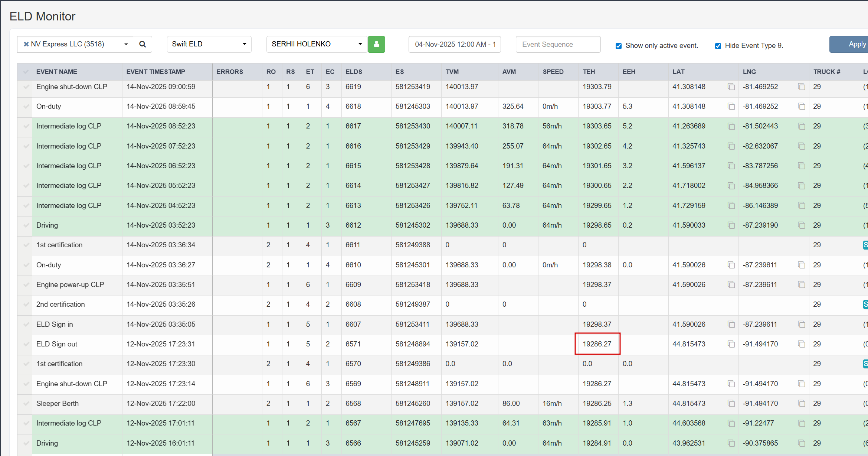Copy latitude 41.308148 on Engine shut-down row
This screenshot has height=456, width=868.
(x=731, y=87)
